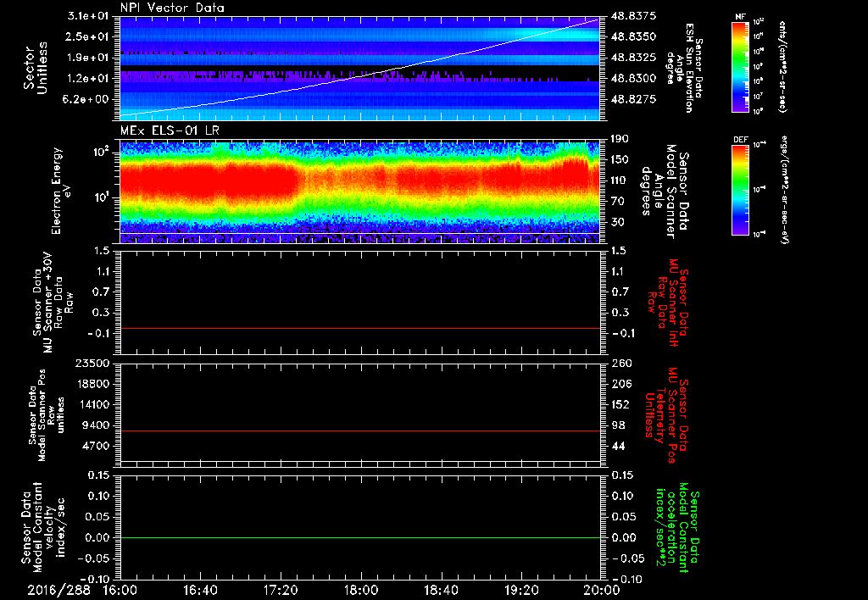Click the '44' telemetry axis tick
Viewport: 868px width, 600px height.
pyautogui.click(x=617, y=446)
